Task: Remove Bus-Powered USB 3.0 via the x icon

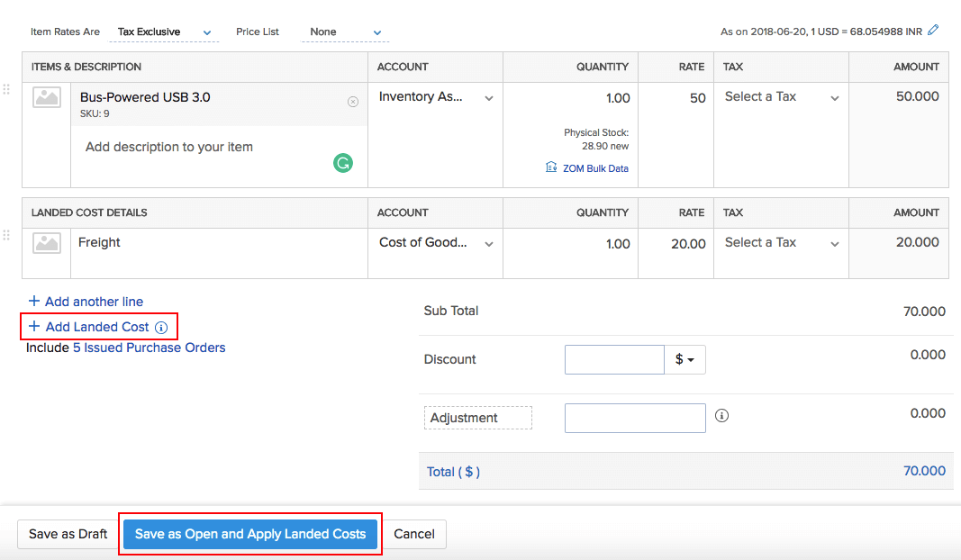Action: (x=352, y=102)
